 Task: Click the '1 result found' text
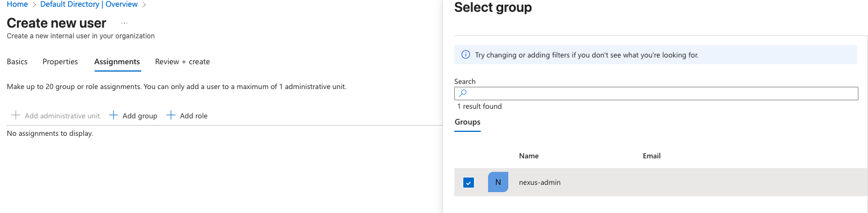pos(479,106)
